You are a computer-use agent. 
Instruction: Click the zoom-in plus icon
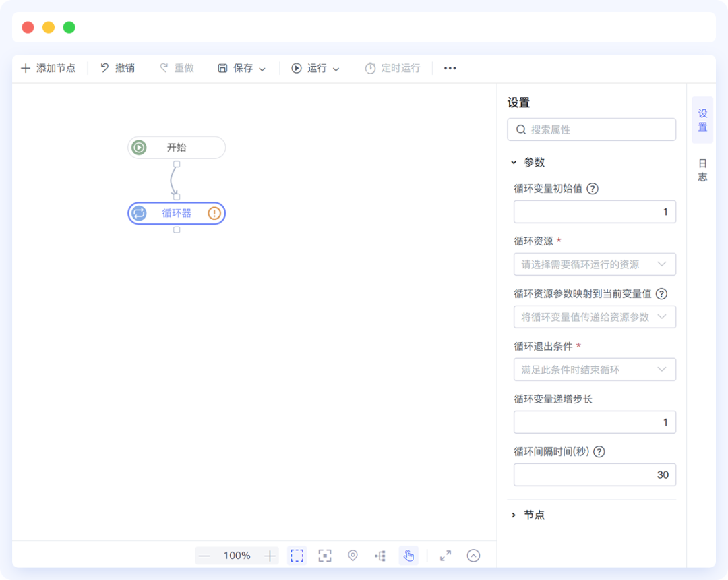(x=269, y=556)
